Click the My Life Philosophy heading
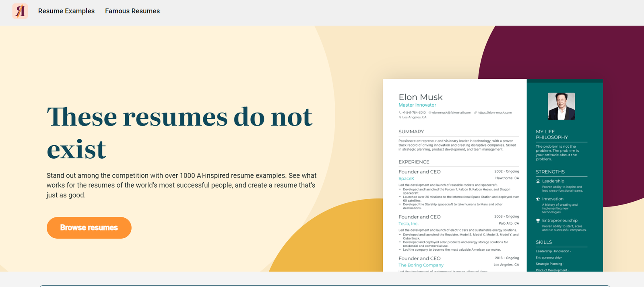The height and width of the screenshot is (287, 644). (x=551, y=134)
